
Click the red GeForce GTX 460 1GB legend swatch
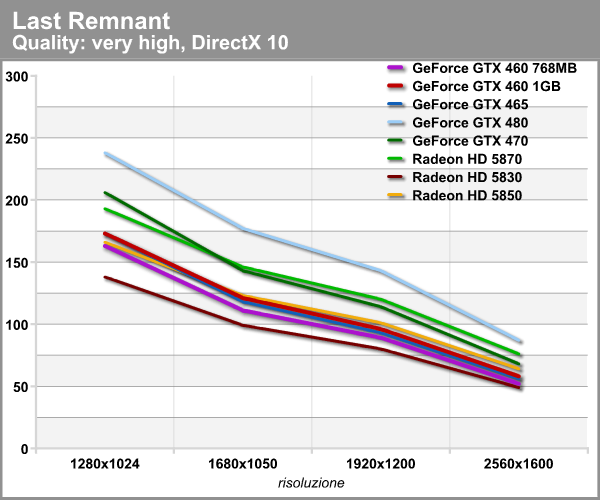395,86
